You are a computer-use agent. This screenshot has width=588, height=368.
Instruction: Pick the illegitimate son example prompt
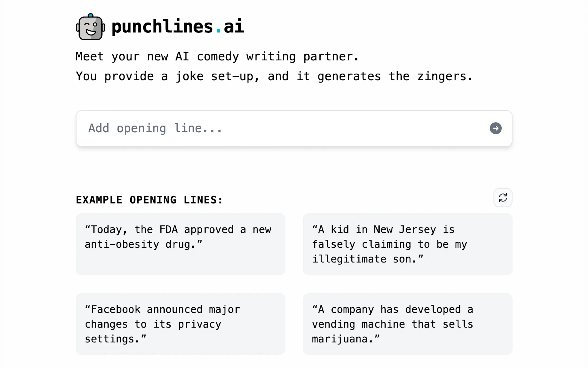coord(408,244)
